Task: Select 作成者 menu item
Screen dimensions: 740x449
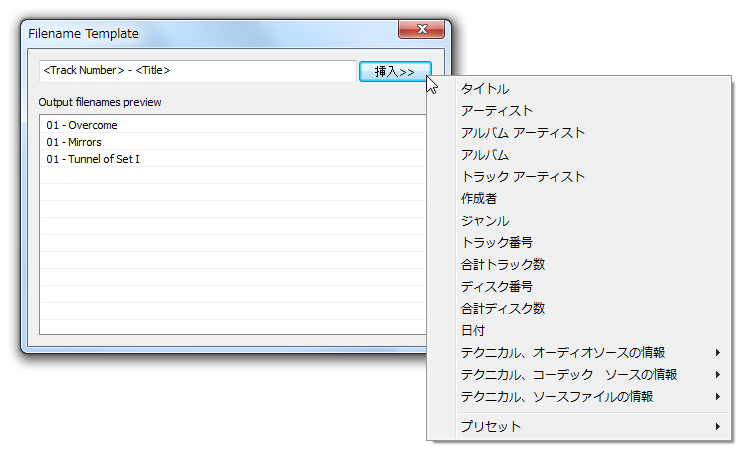Action: pos(579,199)
